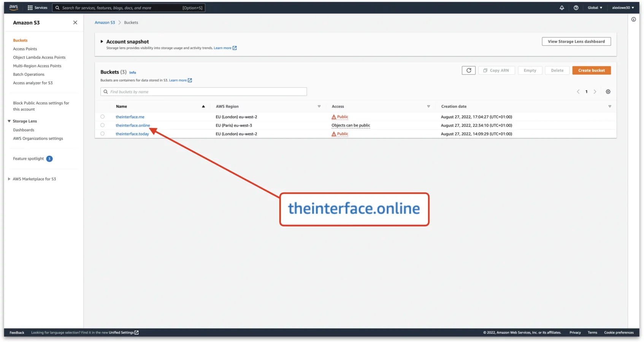
Task: Open the Privacy footer link
Action: click(x=575, y=332)
